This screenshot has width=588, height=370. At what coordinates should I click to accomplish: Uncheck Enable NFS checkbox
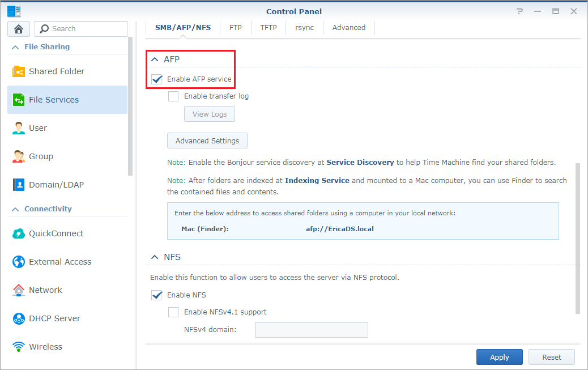[x=157, y=295]
